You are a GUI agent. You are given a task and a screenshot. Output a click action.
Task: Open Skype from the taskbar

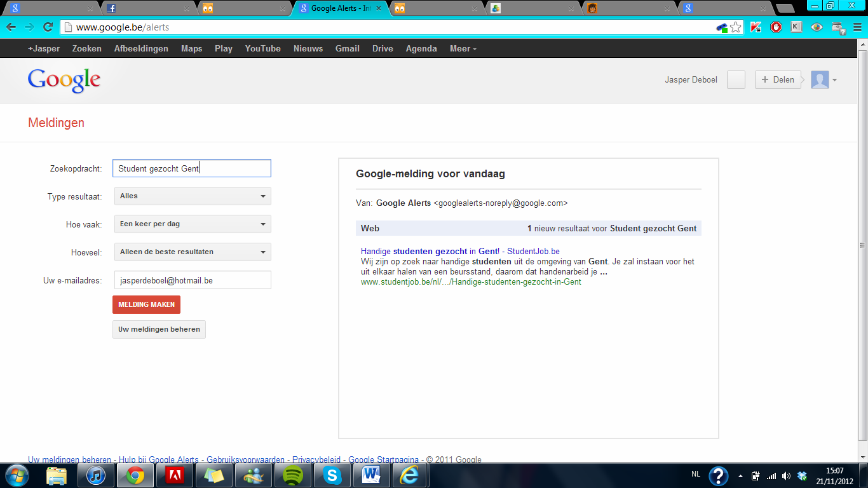(332, 475)
